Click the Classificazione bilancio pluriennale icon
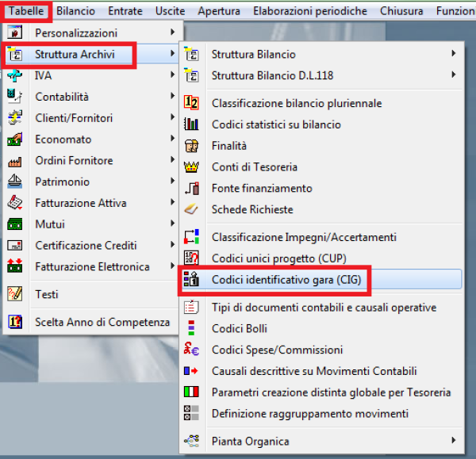Image resolution: width=476 pixels, height=459 pixels. tap(191, 103)
